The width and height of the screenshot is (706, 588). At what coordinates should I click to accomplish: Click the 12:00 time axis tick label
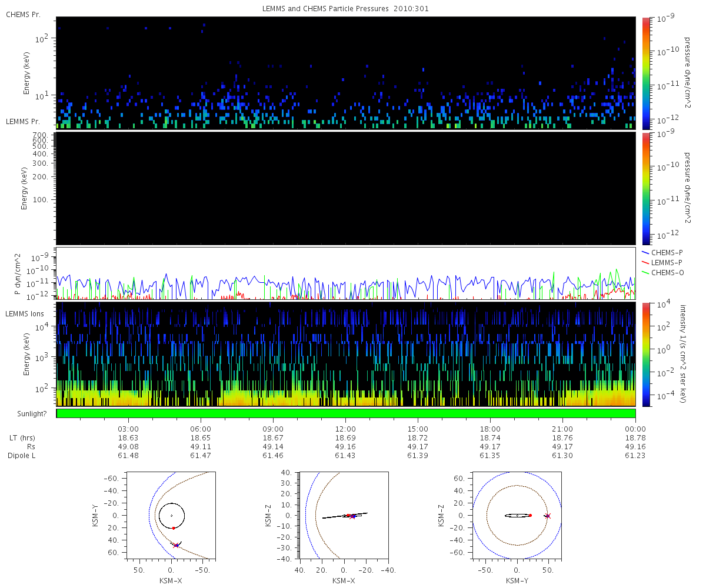coord(345,429)
